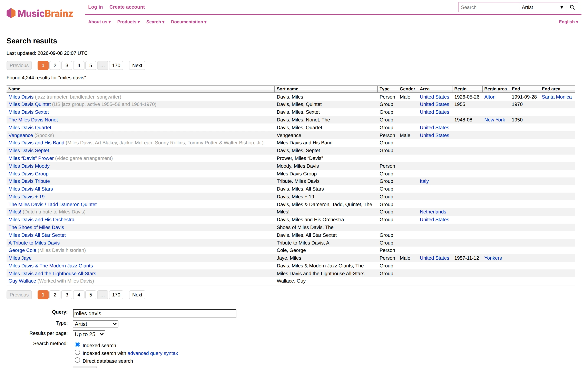Open the Miles Davis + 19 link
Image resolution: width=588 pixels, height=368 pixels.
click(x=27, y=197)
